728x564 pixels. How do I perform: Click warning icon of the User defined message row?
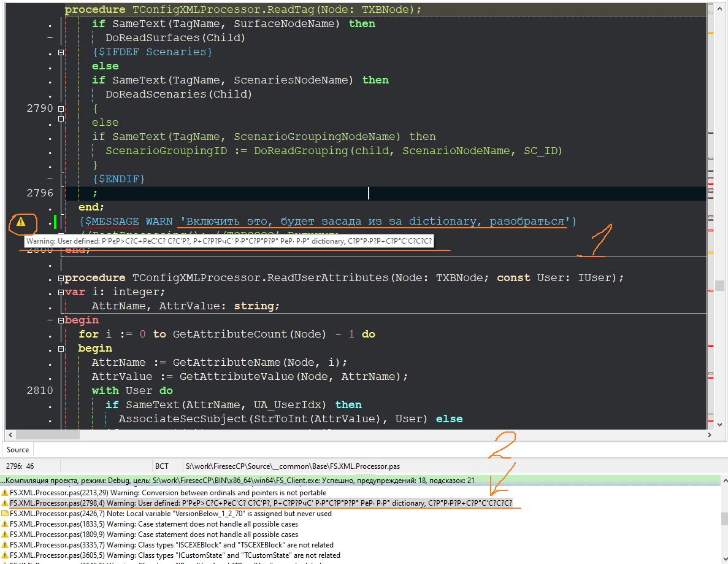(x=5, y=503)
